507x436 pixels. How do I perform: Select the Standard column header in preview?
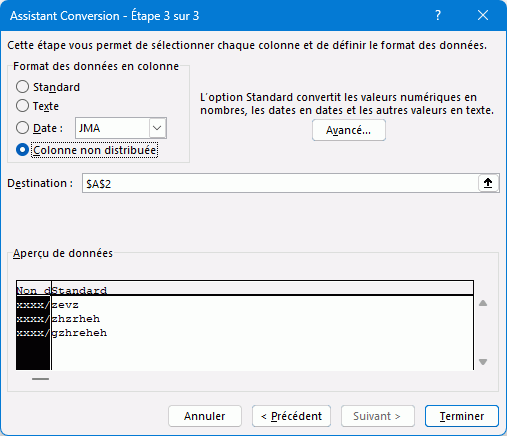point(262,290)
